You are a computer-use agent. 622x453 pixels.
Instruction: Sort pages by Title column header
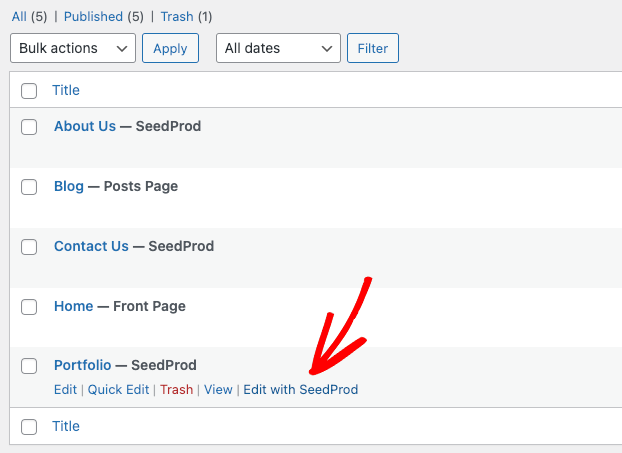click(66, 91)
